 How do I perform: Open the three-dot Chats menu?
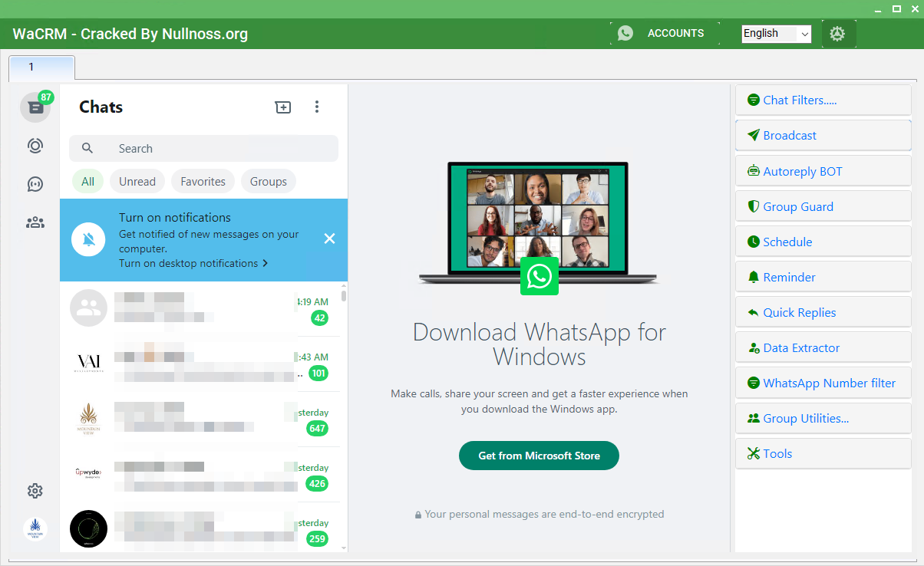pyautogui.click(x=317, y=107)
